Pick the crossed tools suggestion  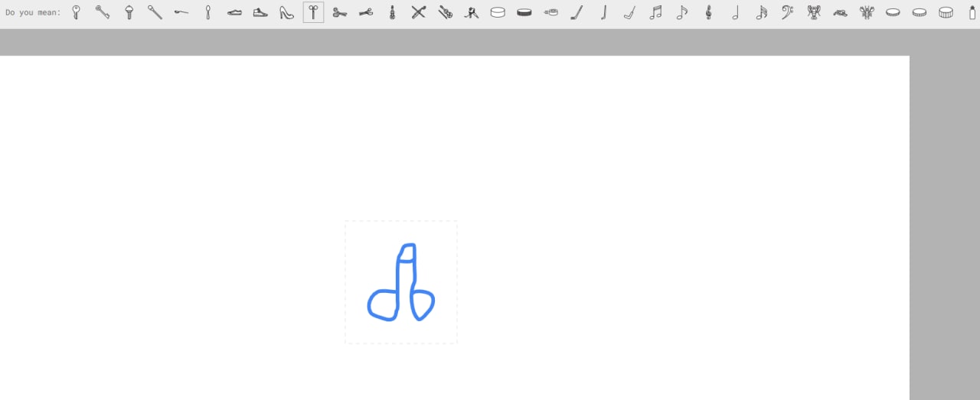(418, 12)
